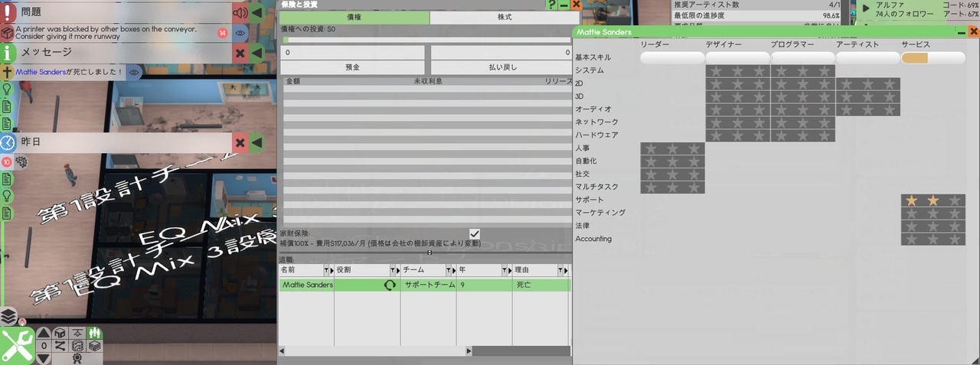Viewport: 980px width, 365px height.
Task: Click the サポートチーム cell
Action: pos(429,285)
